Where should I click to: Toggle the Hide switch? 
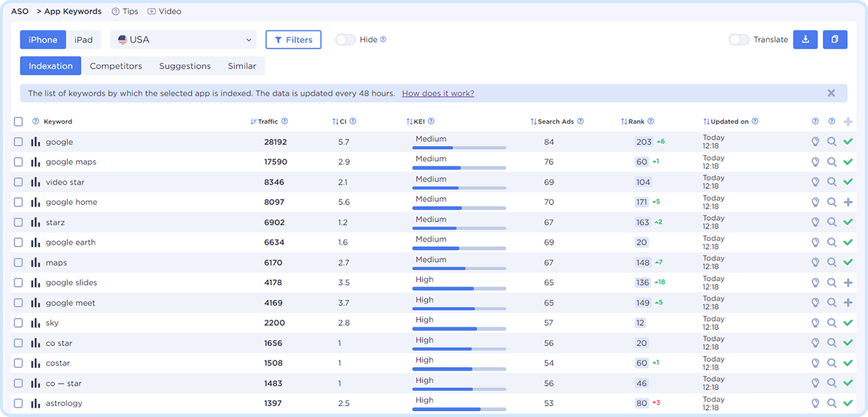coord(345,40)
